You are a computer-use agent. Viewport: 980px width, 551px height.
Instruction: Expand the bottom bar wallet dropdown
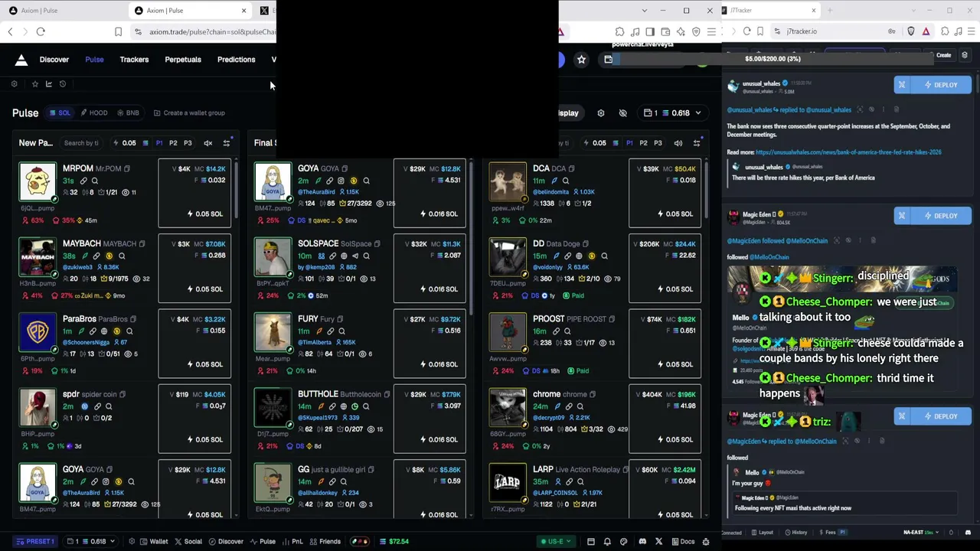90,542
